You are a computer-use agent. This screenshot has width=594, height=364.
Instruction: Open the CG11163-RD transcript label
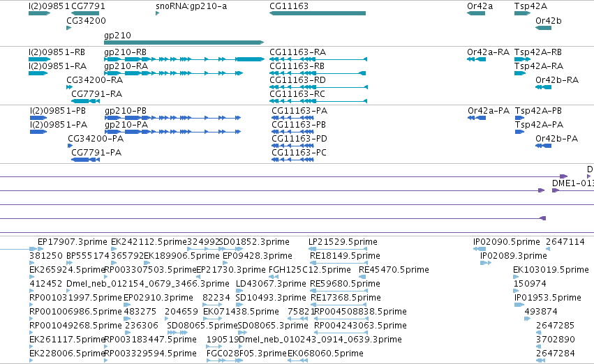pyautogui.click(x=297, y=79)
